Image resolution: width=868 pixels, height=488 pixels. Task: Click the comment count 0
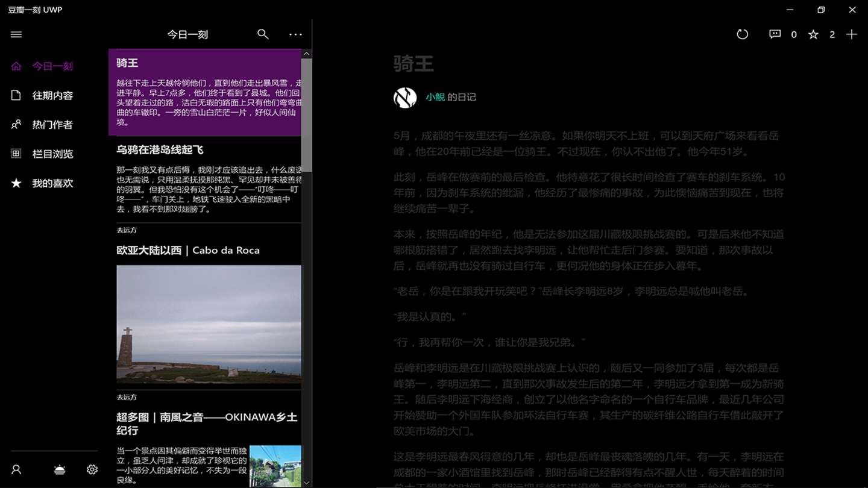point(794,35)
